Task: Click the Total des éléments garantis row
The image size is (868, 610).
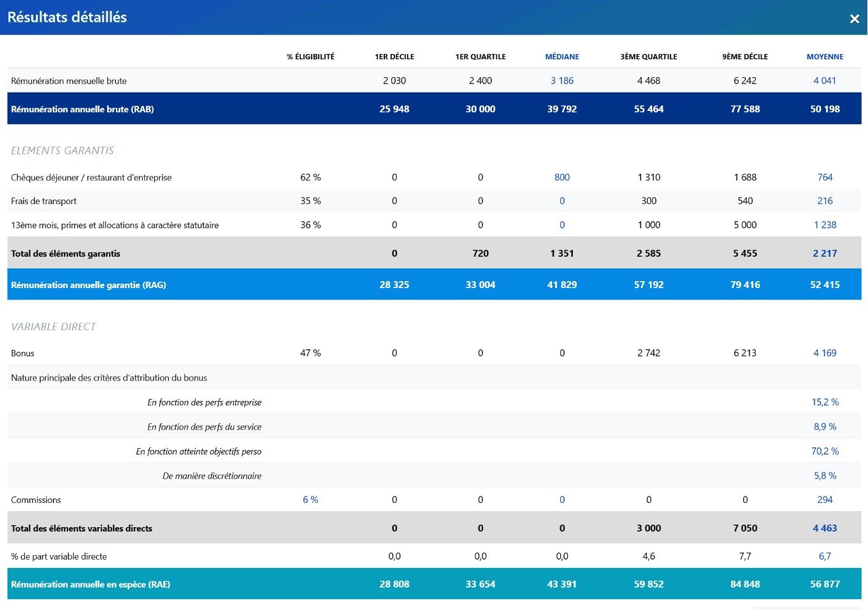Action: tap(434, 253)
